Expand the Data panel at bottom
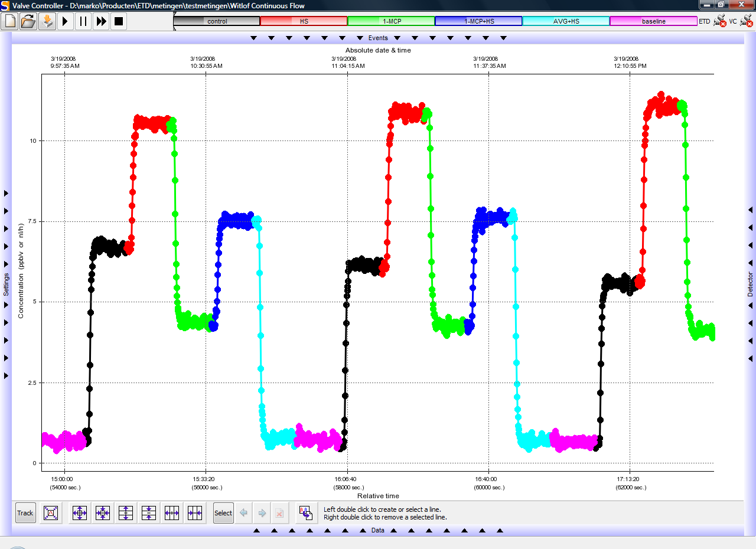Screen dimensions: 756x549 pyautogui.click(x=378, y=530)
